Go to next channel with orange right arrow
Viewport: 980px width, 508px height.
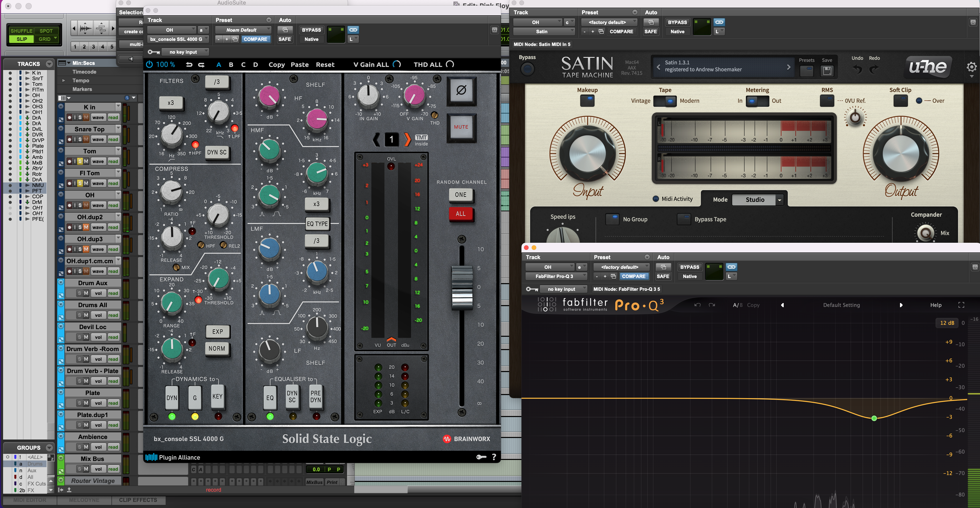click(x=407, y=140)
